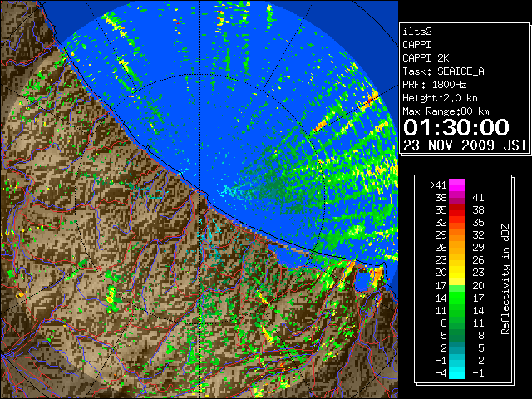Click the 'ilts2' site label
This screenshot has height=399, width=532.
417,32
